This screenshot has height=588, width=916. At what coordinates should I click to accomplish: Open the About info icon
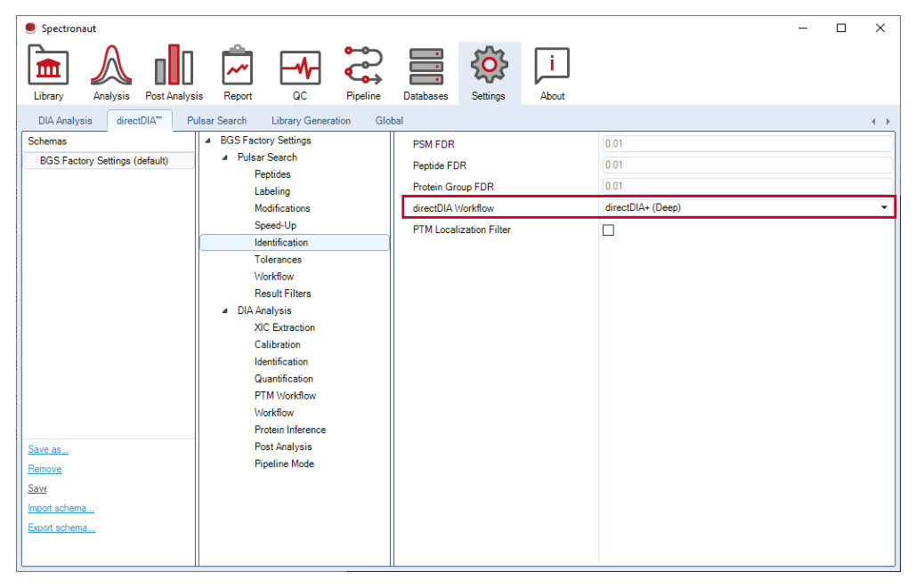pos(552,66)
